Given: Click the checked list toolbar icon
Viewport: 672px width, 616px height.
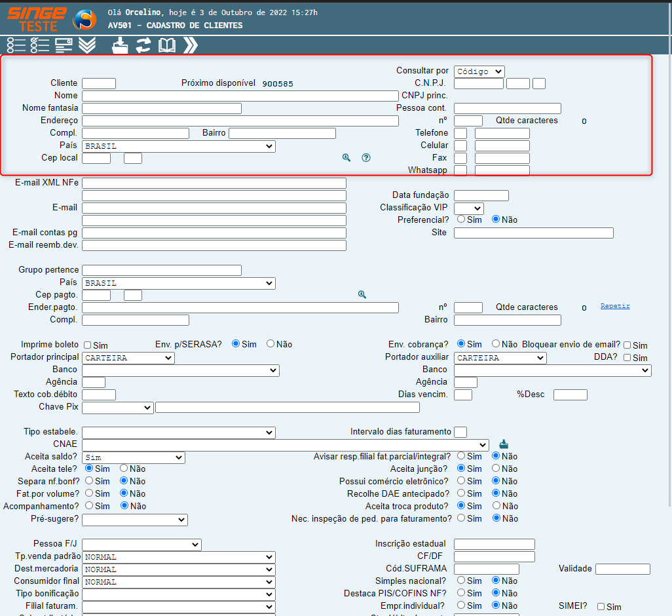Looking at the screenshot, I should tap(40, 45).
